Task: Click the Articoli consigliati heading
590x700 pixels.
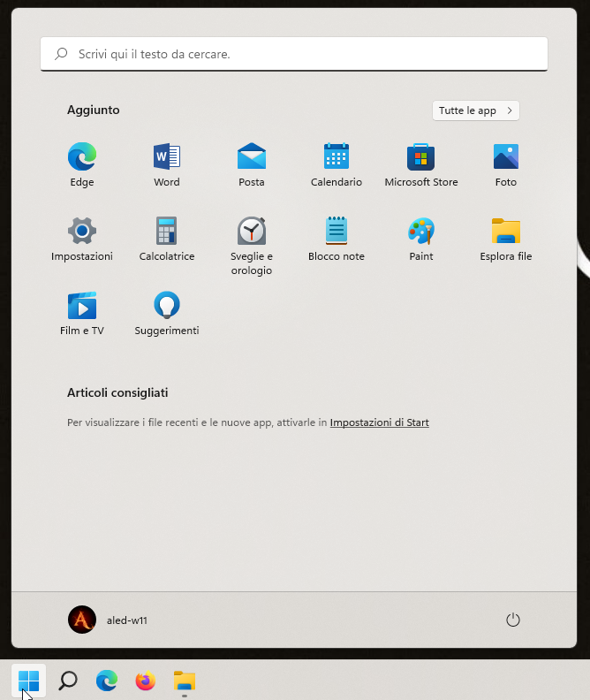Action: pos(117,392)
